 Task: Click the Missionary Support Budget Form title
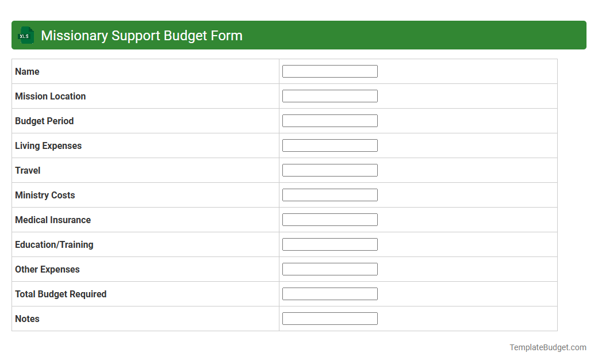click(141, 35)
